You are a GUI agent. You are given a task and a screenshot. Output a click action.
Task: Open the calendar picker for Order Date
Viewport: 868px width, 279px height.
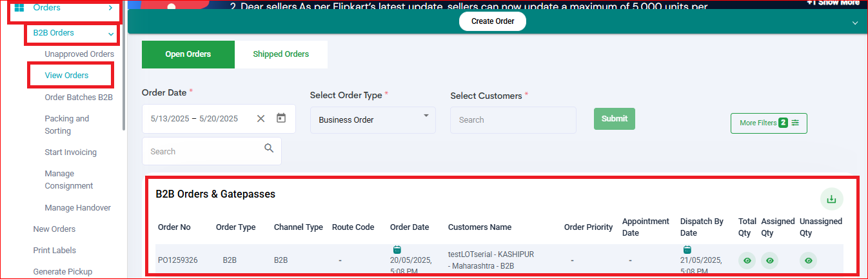281,118
